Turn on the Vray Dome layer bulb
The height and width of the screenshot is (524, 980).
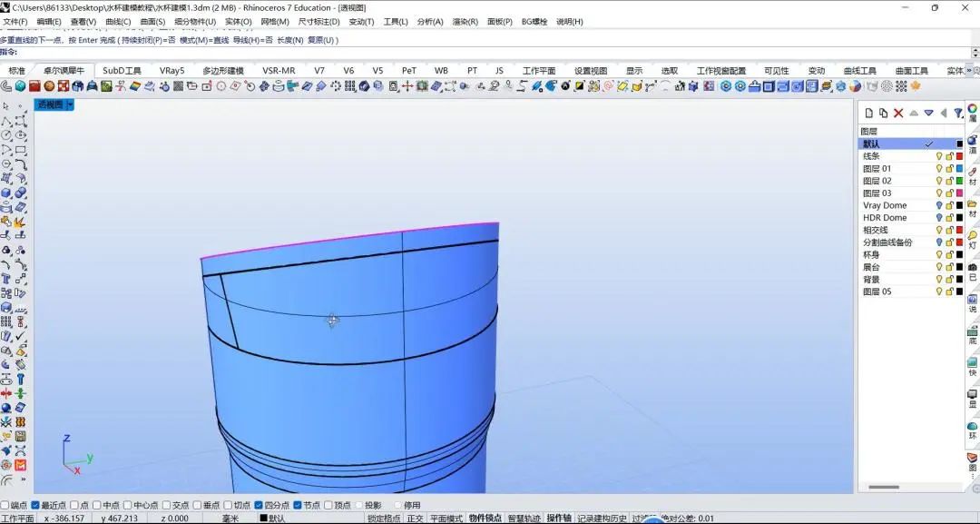point(939,205)
